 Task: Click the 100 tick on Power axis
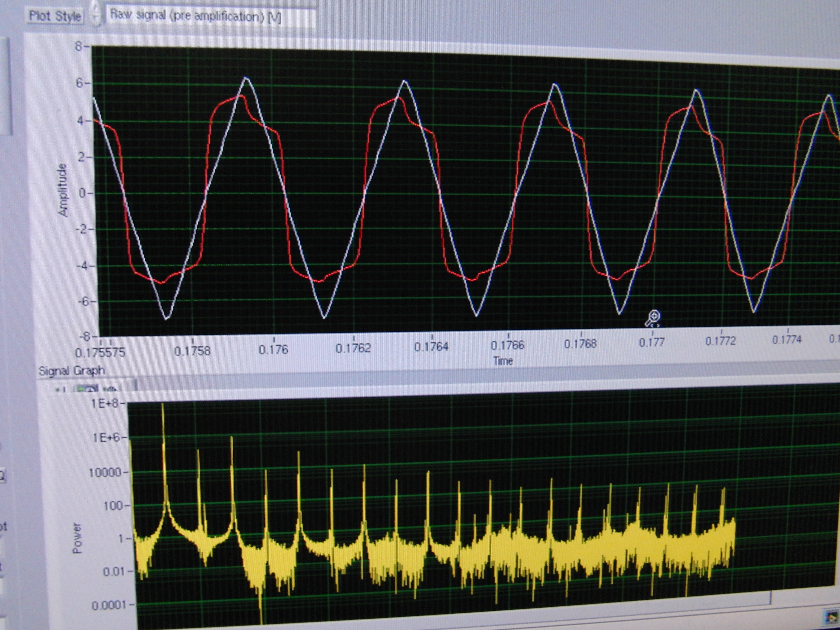(x=113, y=505)
